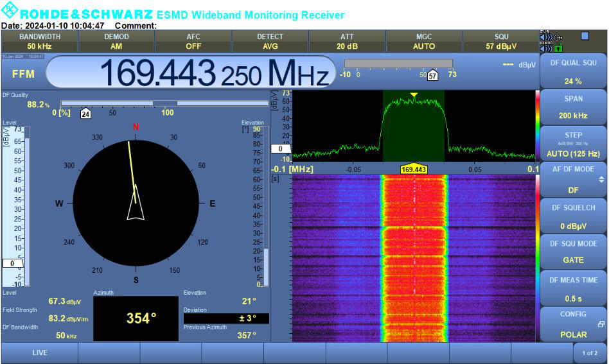The image size is (609, 364).
Task: Click the blue square status indicator
Action: click(x=585, y=36)
